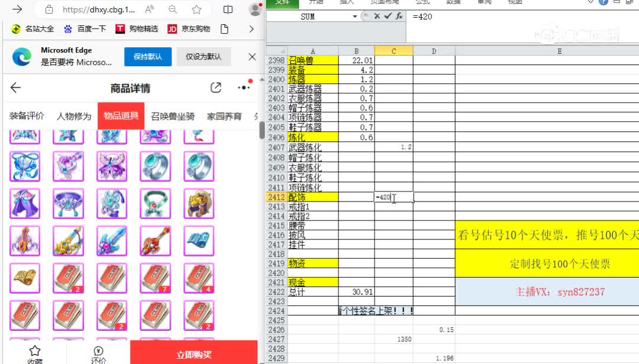
Task: Select the blue sword weapon item
Action: tap(112, 241)
